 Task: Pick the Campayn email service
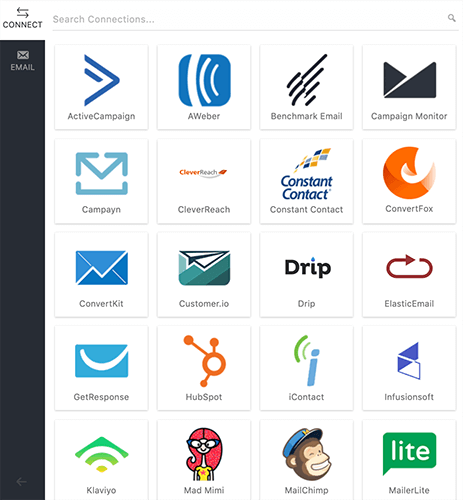click(101, 181)
